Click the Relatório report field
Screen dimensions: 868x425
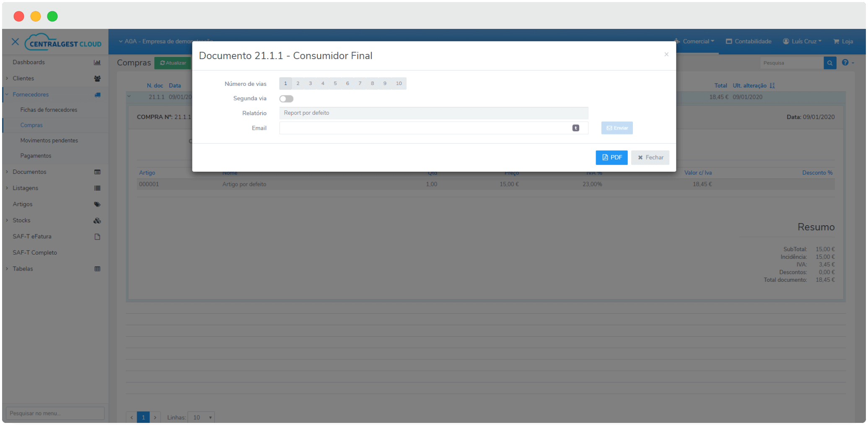point(434,113)
